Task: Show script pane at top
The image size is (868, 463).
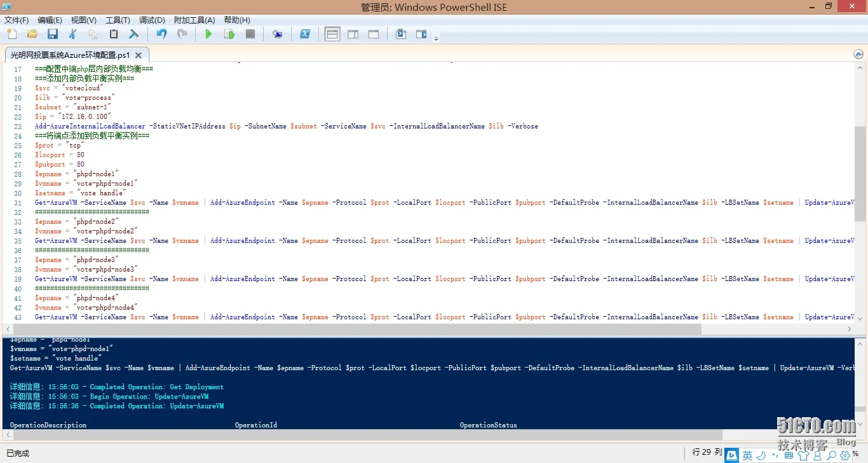Action: click(x=332, y=34)
